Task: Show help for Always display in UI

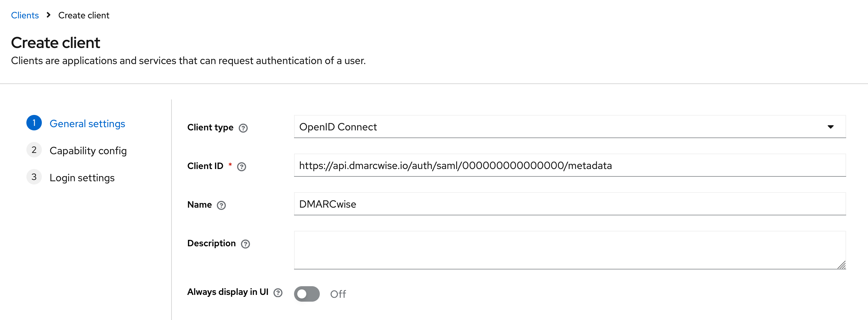Action: pyautogui.click(x=278, y=293)
